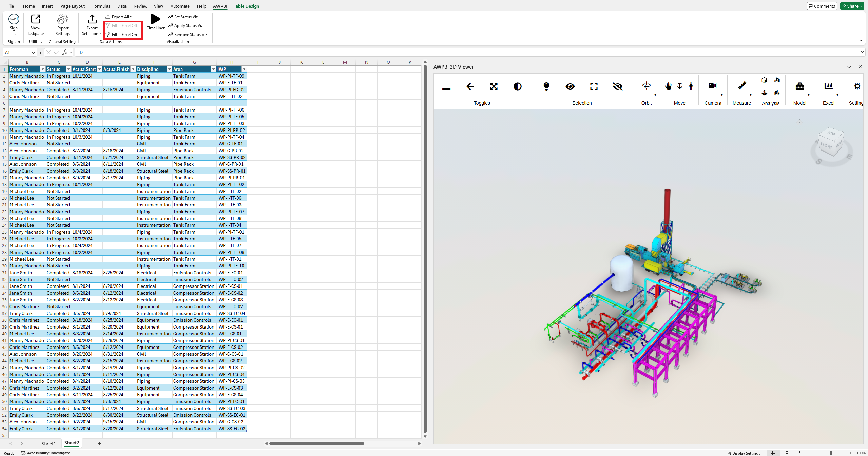This screenshot has height=456, width=868.
Task: Click the minus toggle icon in 3D Viewer
Action: (x=446, y=89)
